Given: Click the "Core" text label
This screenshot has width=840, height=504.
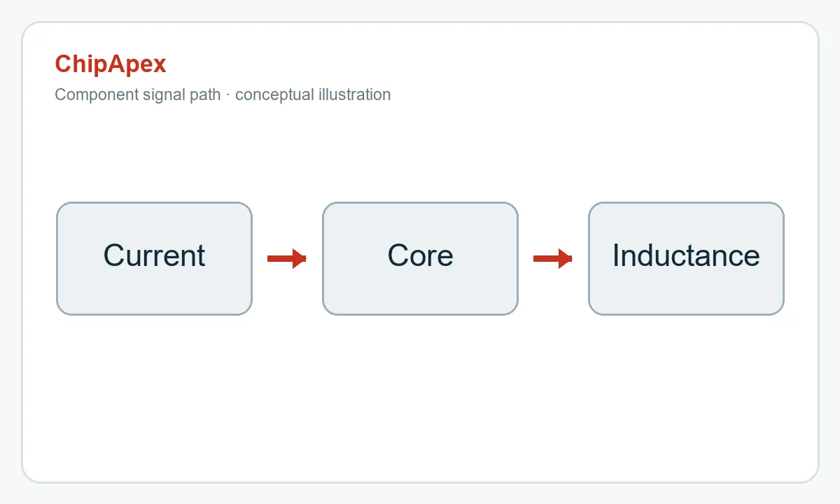Looking at the screenshot, I should [x=420, y=255].
